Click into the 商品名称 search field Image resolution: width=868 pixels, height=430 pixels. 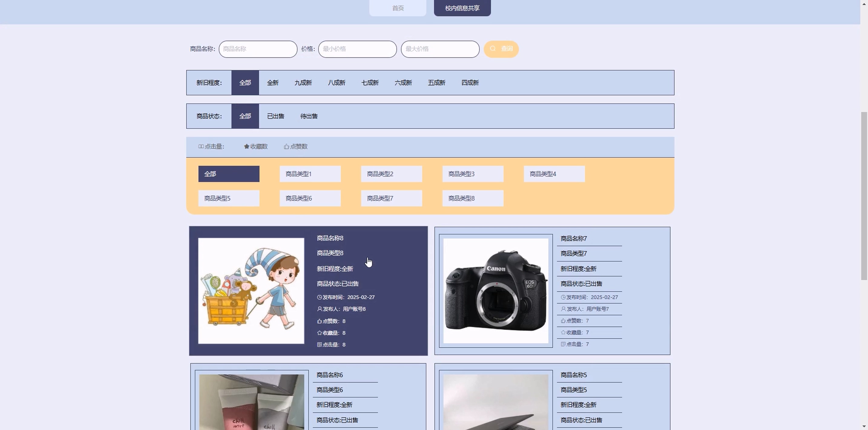pos(258,49)
